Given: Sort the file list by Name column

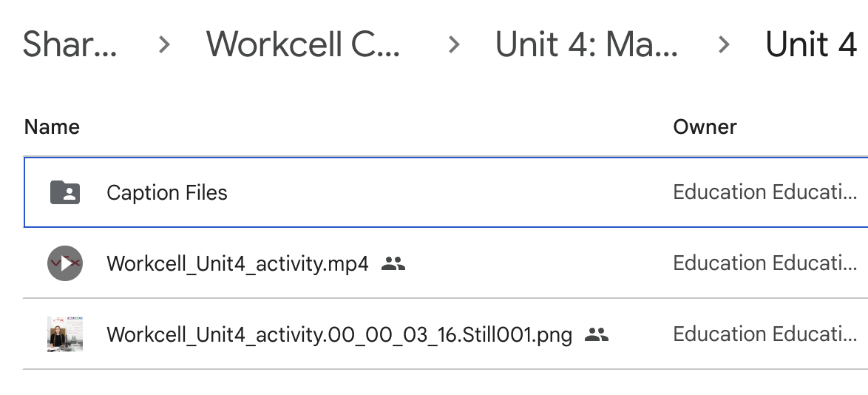Looking at the screenshot, I should click(x=52, y=126).
